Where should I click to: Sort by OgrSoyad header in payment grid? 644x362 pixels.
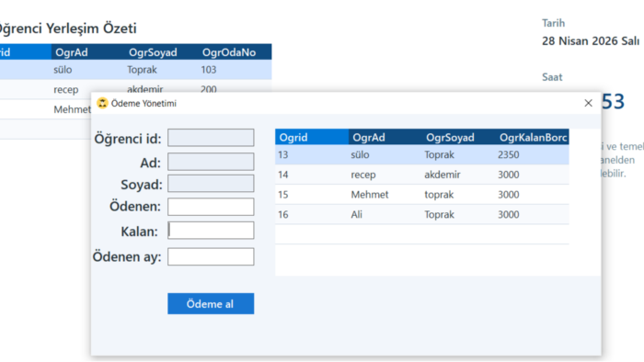(x=459, y=137)
